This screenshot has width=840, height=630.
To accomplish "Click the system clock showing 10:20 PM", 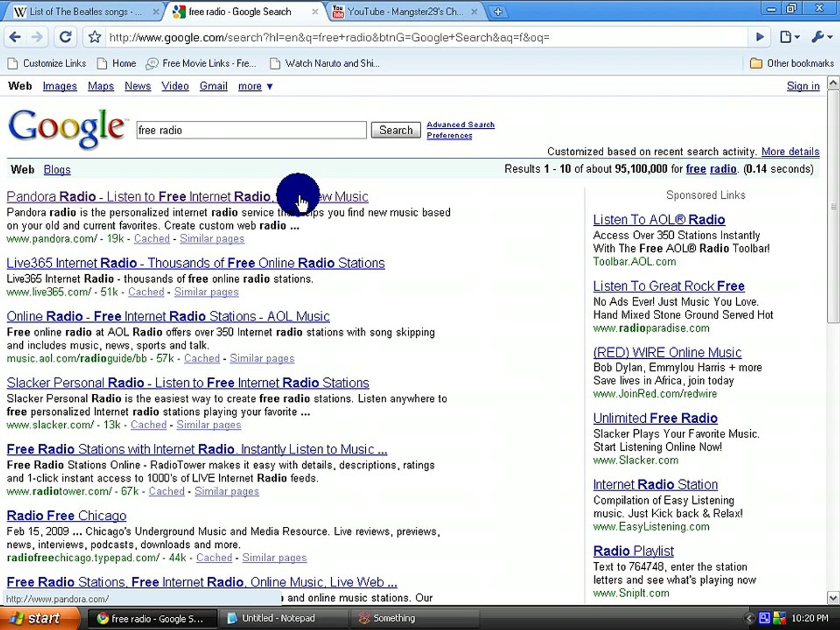I will pyautogui.click(x=810, y=618).
